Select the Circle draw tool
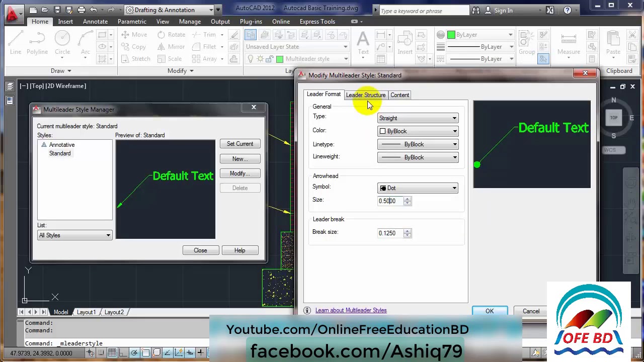This screenshot has width=644, height=362. pyautogui.click(x=62, y=43)
